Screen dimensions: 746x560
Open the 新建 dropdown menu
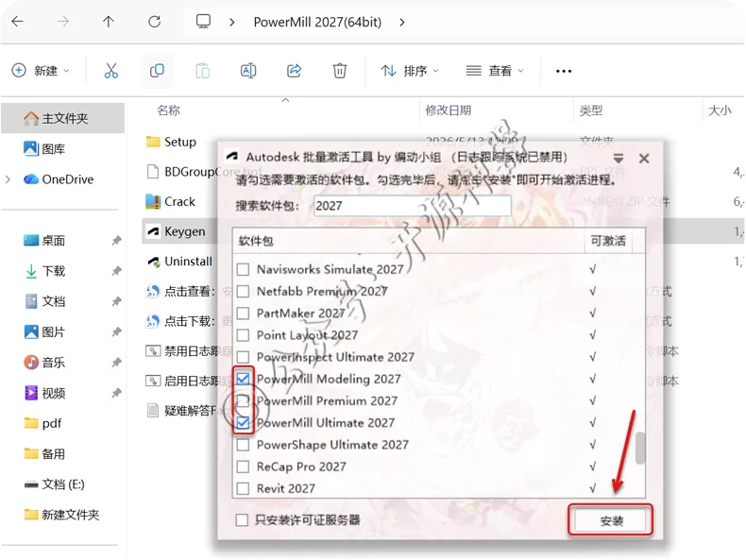pos(40,71)
